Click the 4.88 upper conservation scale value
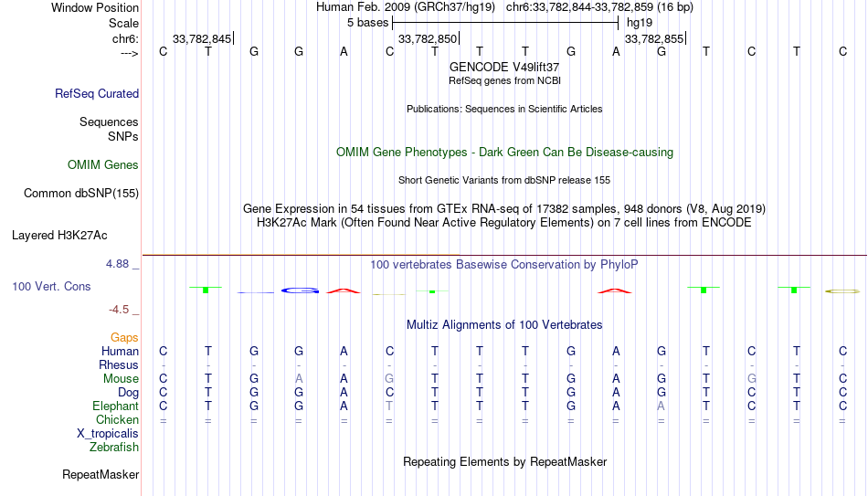This screenshot has height=496, width=868. pos(117,264)
